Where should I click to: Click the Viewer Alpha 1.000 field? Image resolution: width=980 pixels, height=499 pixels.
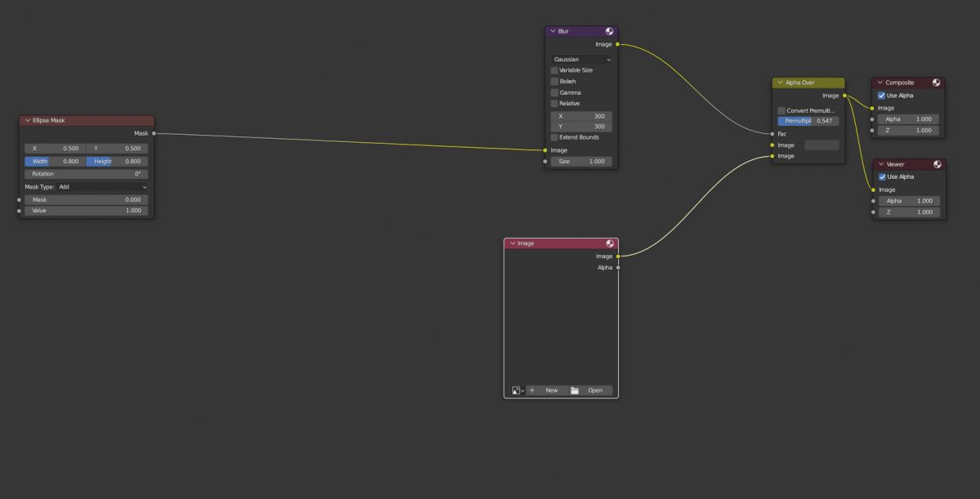(x=908, y=201)
